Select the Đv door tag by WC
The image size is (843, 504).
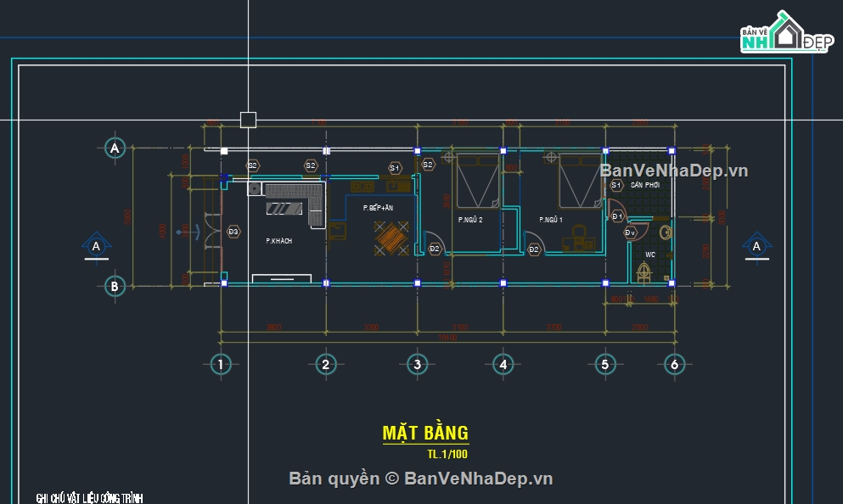[x=630, y=232]
